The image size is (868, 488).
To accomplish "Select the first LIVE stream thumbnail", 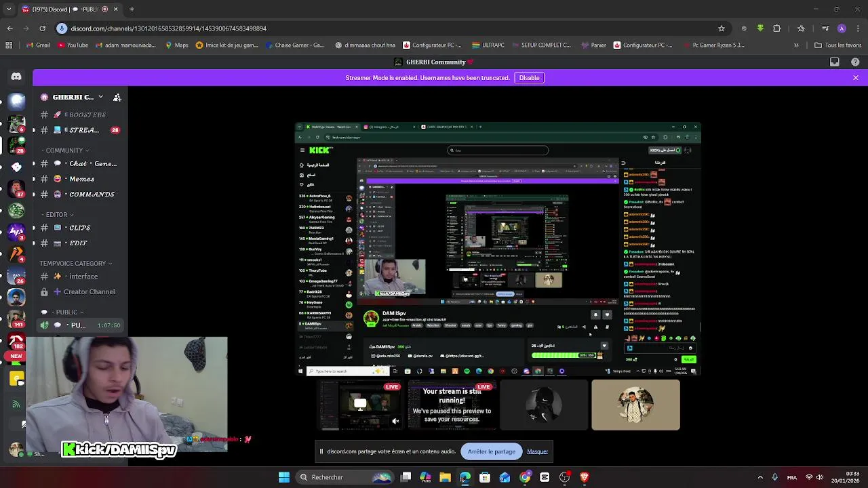I will click(360, 405).
